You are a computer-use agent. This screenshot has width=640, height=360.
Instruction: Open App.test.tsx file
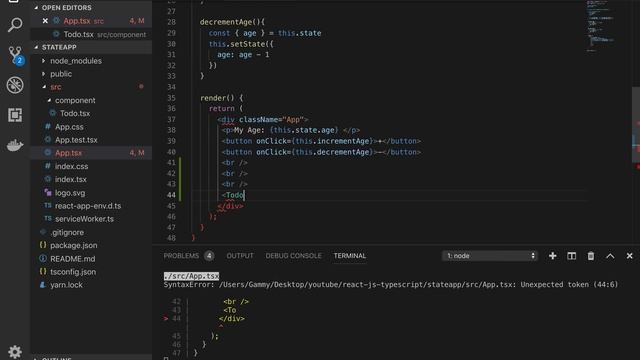76,140
